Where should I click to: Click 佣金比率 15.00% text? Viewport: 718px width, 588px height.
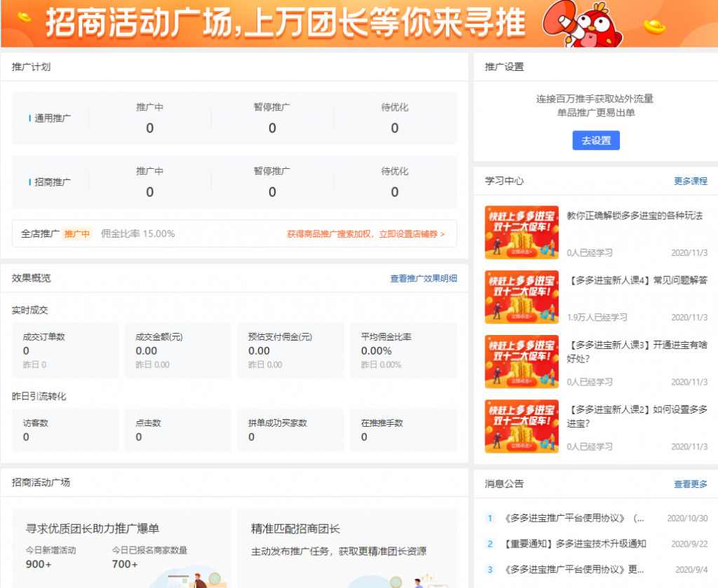pyautogui.click(x=138, y=234)
